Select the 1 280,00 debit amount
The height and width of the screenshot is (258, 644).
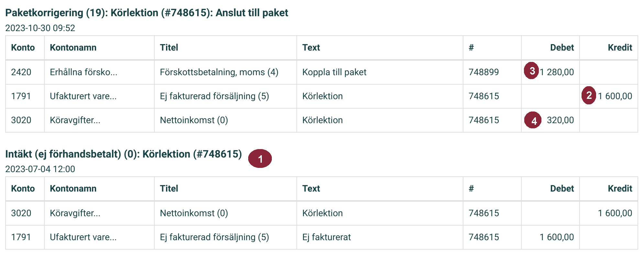pos(557,72)
